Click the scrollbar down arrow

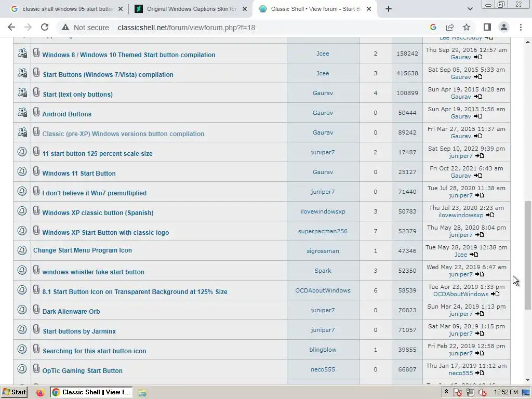click(x=527, y=380)
